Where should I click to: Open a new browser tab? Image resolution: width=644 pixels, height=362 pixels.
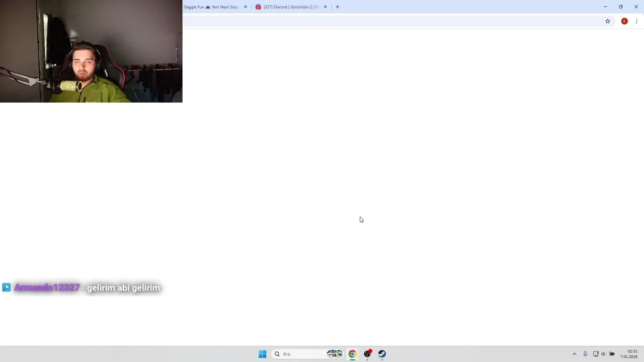337,7
